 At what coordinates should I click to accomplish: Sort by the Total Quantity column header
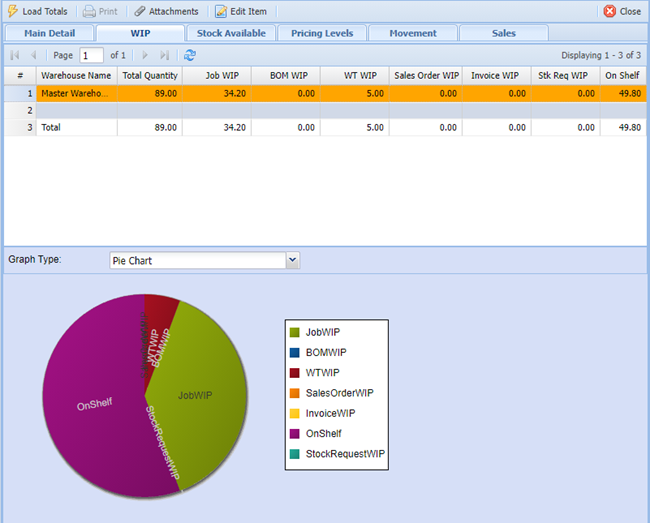(149, 75)
